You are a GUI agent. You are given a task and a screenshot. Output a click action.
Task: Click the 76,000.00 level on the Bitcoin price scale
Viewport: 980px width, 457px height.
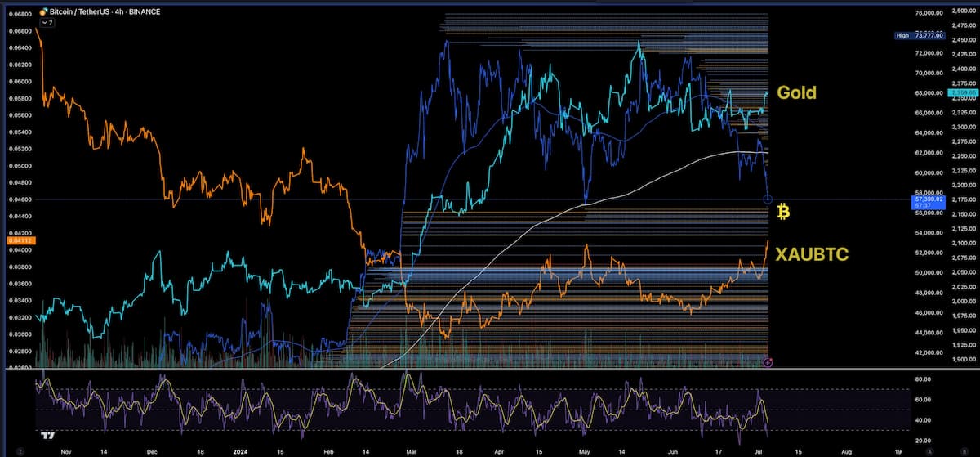coord(929,13)
